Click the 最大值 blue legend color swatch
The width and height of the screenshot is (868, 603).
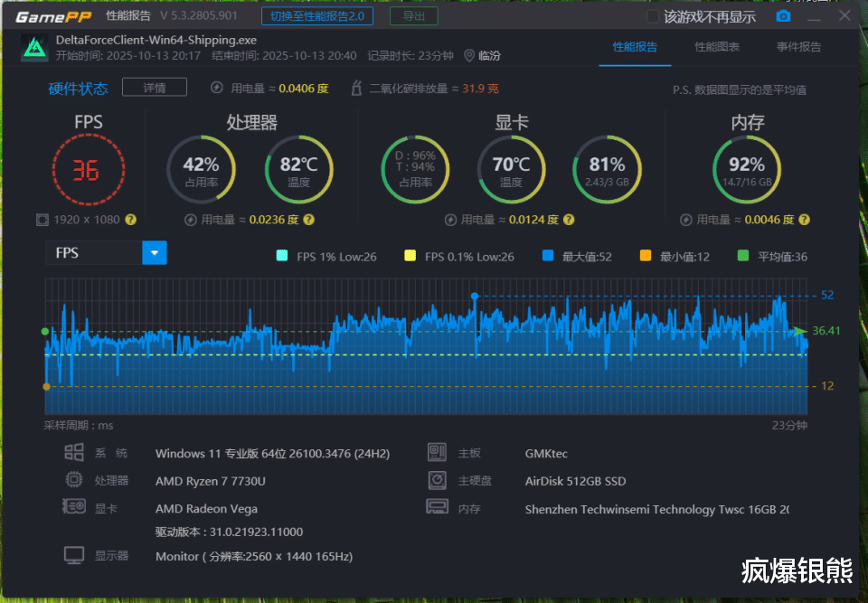[548, 257]
